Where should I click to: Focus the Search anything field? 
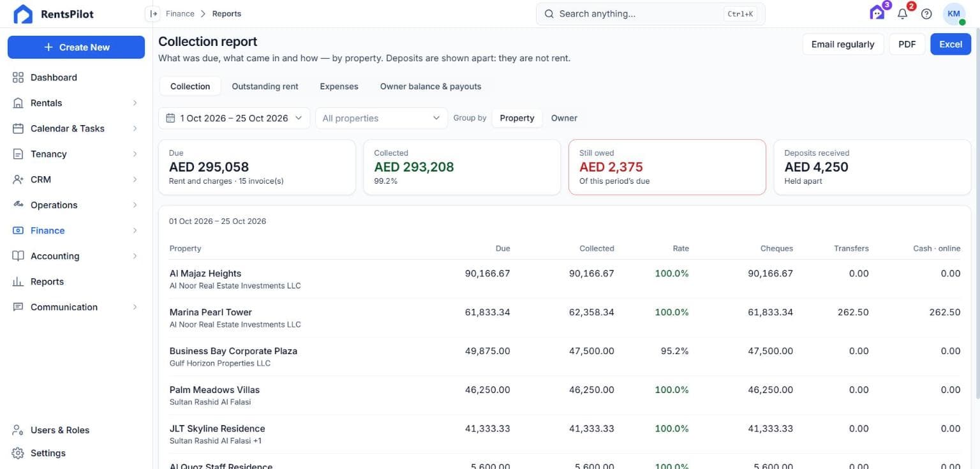click(650, 13)
